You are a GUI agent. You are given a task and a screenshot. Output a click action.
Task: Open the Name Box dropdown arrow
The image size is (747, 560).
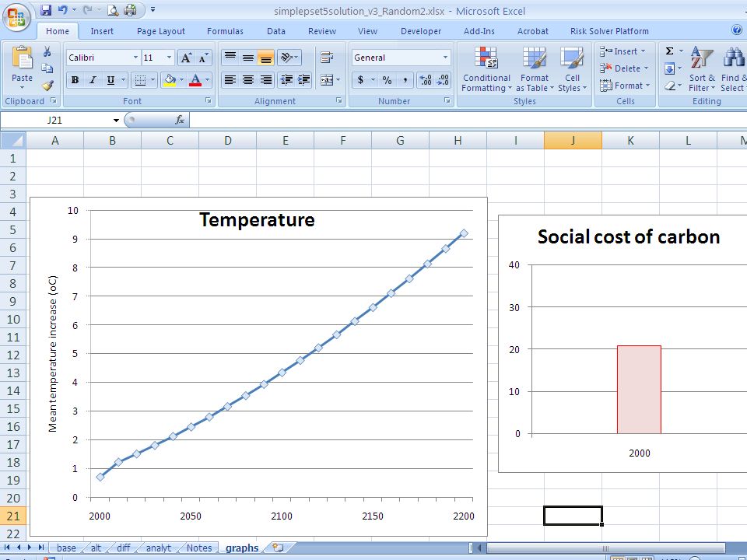(116, 121)
